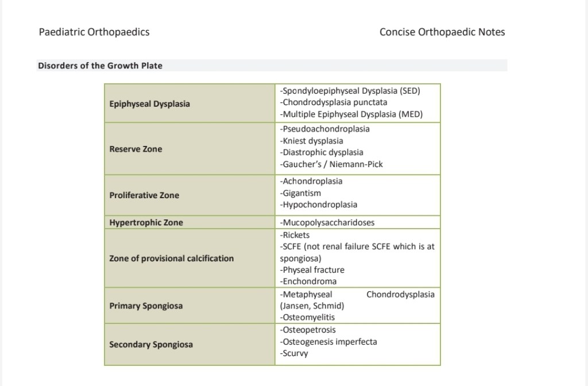This screenshot has height=386, width=588.
Task: Click the 'Rickets' entry
Action: point(295,235)
